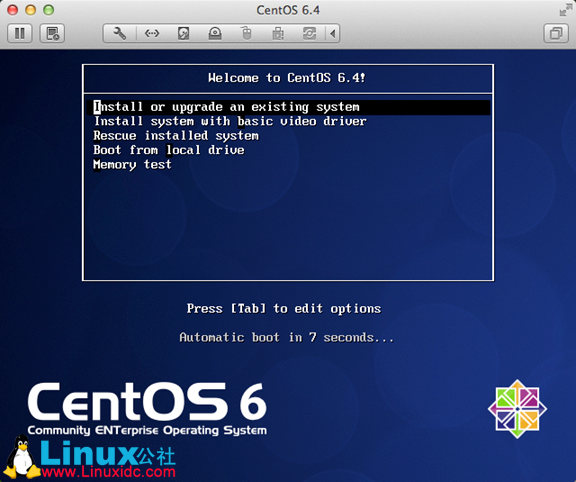The height and width of the screenshot is (482, 576).
Task: Enter full screen mode via the arrows
Action: (565, 10)
